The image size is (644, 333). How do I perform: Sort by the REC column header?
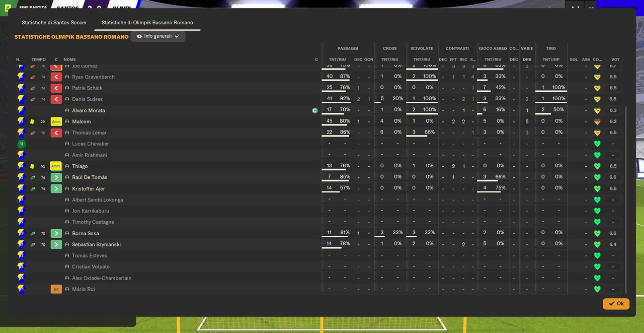(463, 59)
